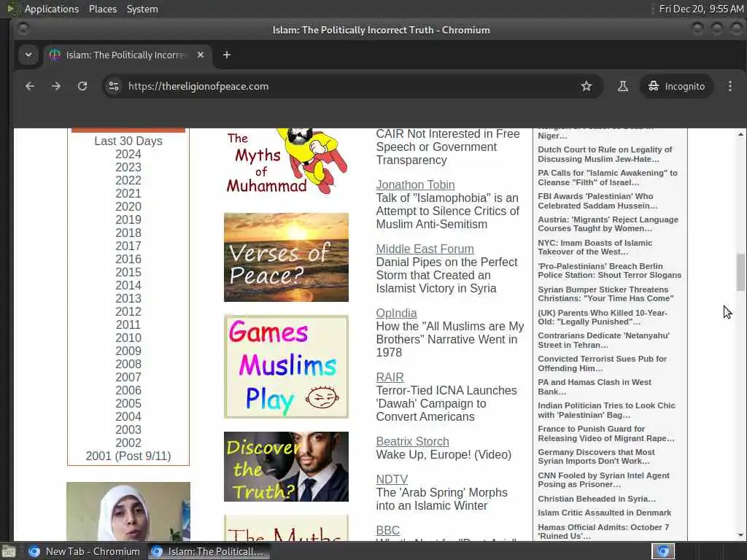Open the Places menu
747x560 pixels.
103,9
